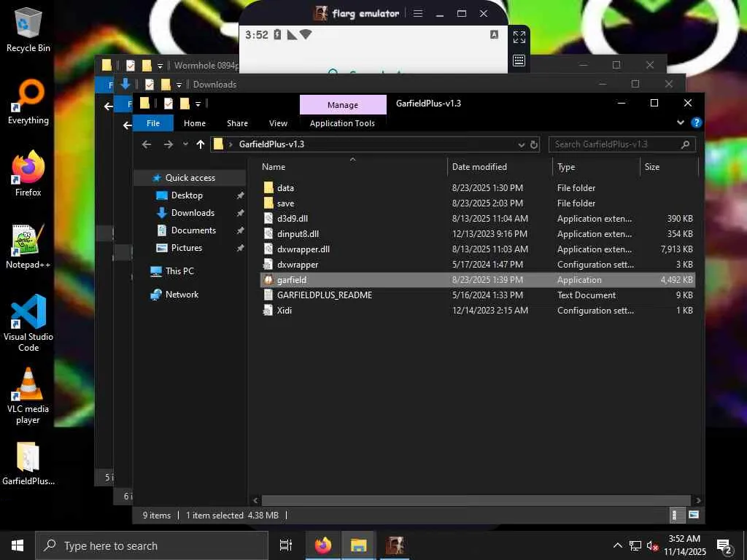The height and width of the screenshot is (560, 747).
Task: Open the Share ribbon tab
Action: pyautogui.click(x=237, y=123)
